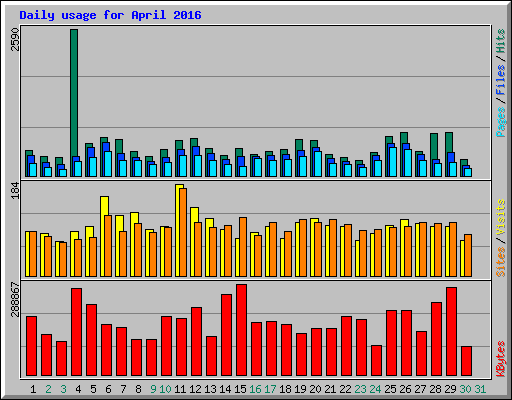Screen dimensions: 512x400
Task: Click green day label 17 on x-axis
Action: coord(270,389)
